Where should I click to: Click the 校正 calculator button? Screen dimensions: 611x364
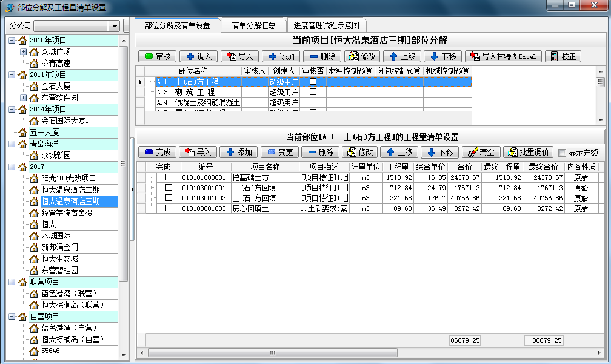pos(563,56)
